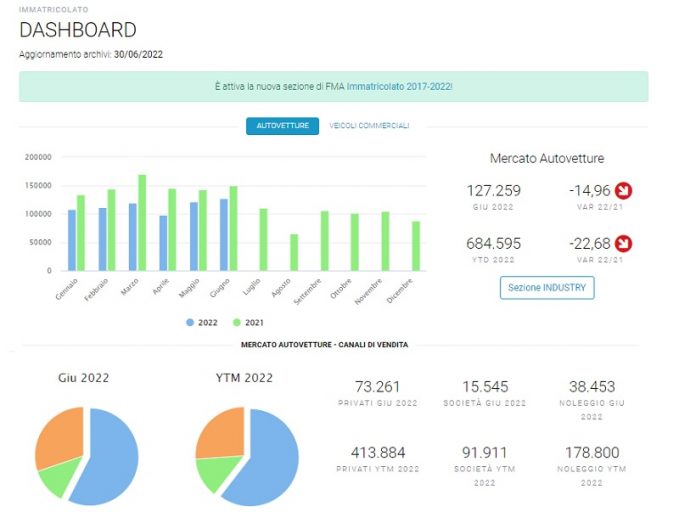Click the green Dicembre 2021 bar

(x=416, y=246)
